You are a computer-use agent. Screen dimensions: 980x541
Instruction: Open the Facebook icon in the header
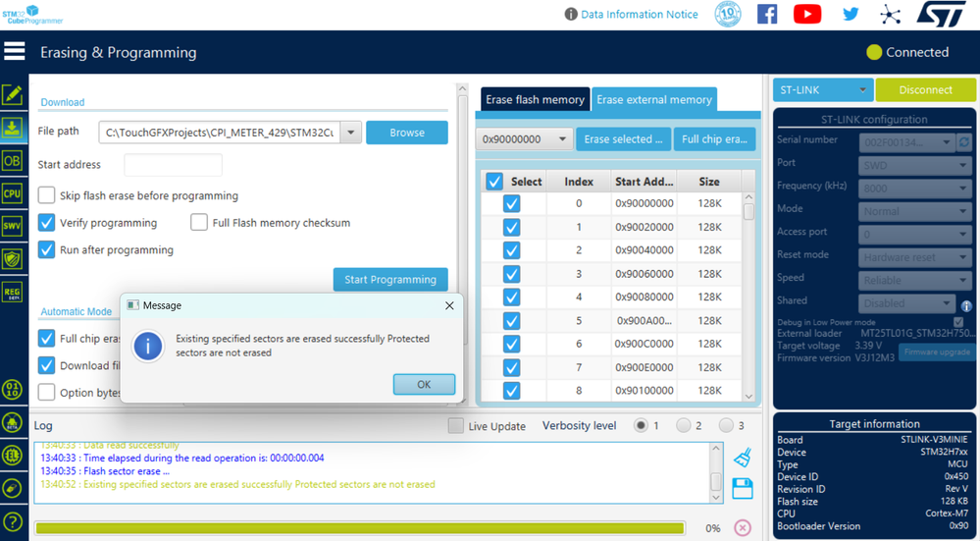(x=767, y=14)
